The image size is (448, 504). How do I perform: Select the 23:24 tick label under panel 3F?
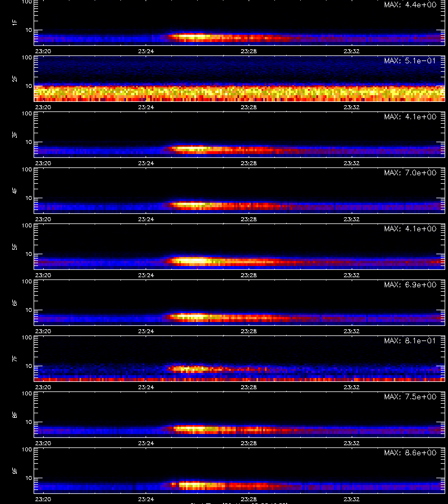tap(146, 164)
